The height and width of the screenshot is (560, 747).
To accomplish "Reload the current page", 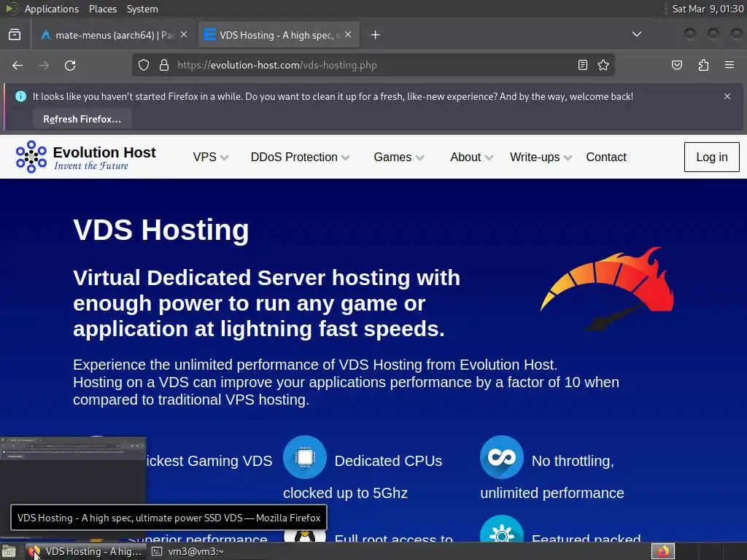I will [x=70, y=65].
